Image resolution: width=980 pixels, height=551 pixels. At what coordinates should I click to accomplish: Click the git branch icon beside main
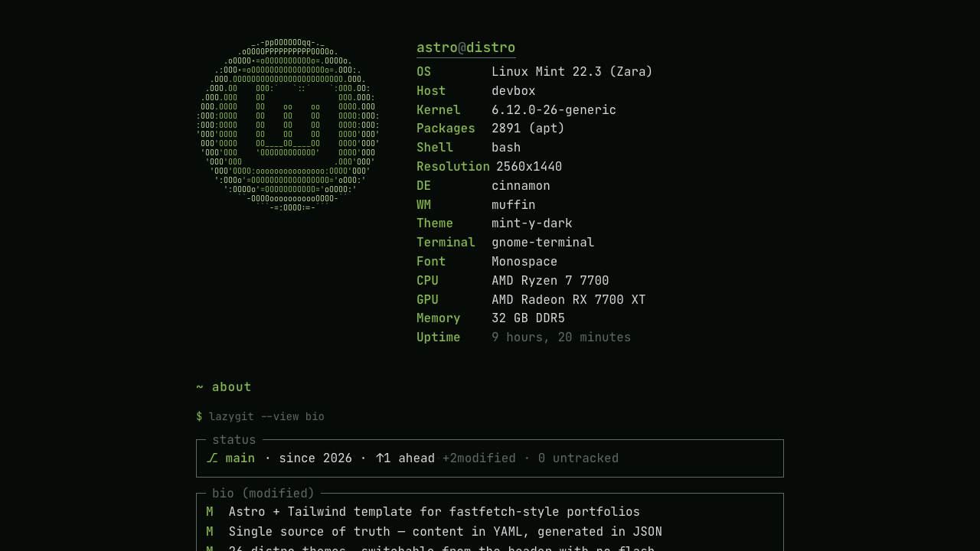(x=212, y=458)
